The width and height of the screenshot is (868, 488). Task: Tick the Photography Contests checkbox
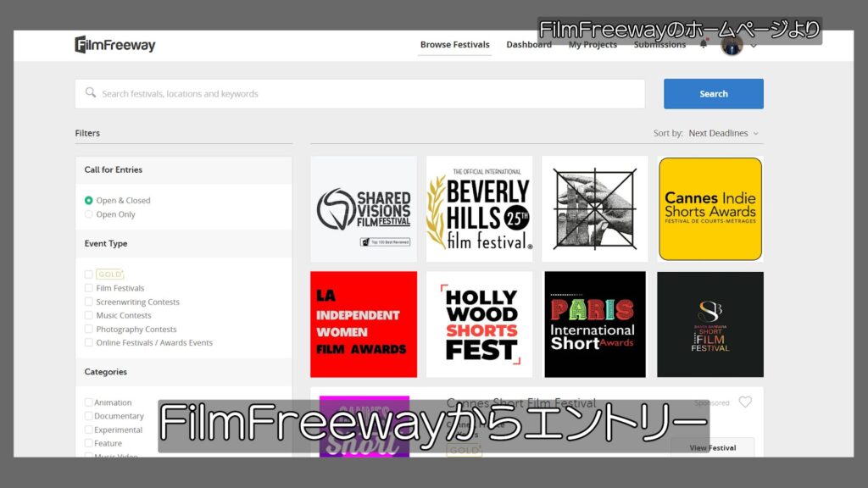coord(89,329)
